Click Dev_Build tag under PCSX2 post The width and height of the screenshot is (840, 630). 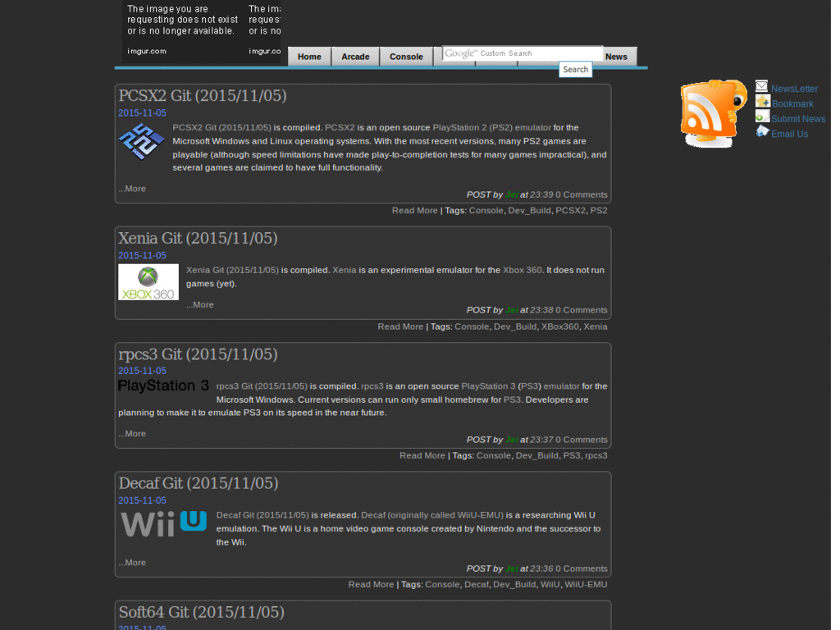pyautogui.click(x=529, y=211)
